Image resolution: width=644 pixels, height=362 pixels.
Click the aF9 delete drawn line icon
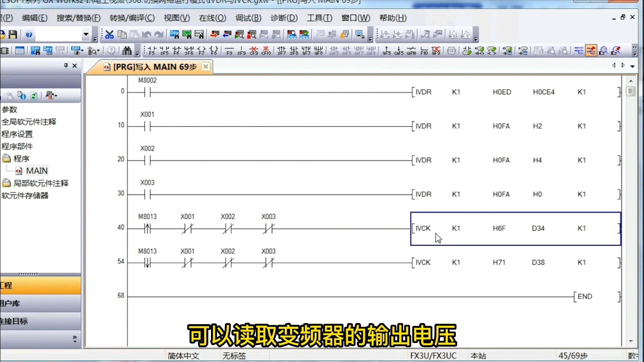436,51
